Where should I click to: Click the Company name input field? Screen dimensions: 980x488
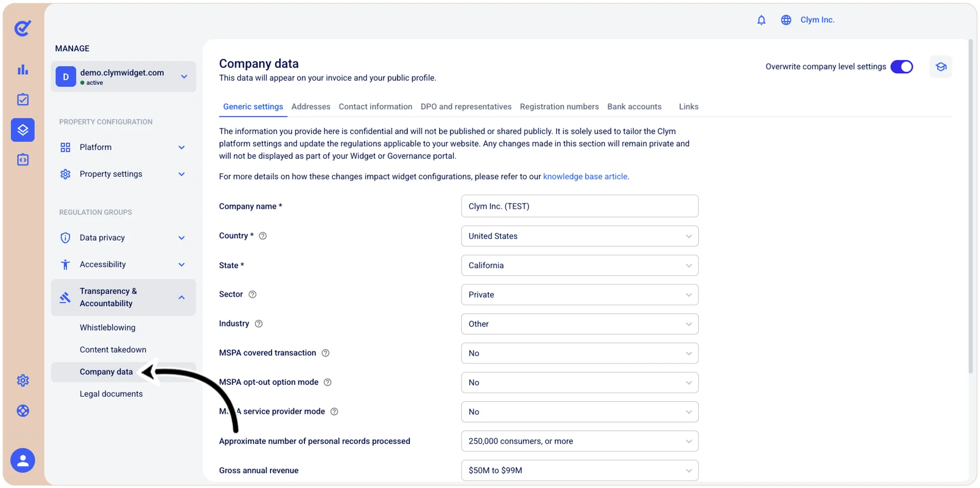coord(580,206)
